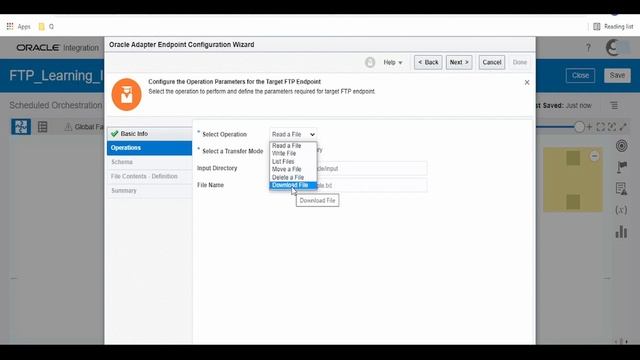Image resolution: width=640 pixels, height=360 pixels.
Task: Click the canvas overview minimap thumbnail
Action: click(x=573, y=180)
